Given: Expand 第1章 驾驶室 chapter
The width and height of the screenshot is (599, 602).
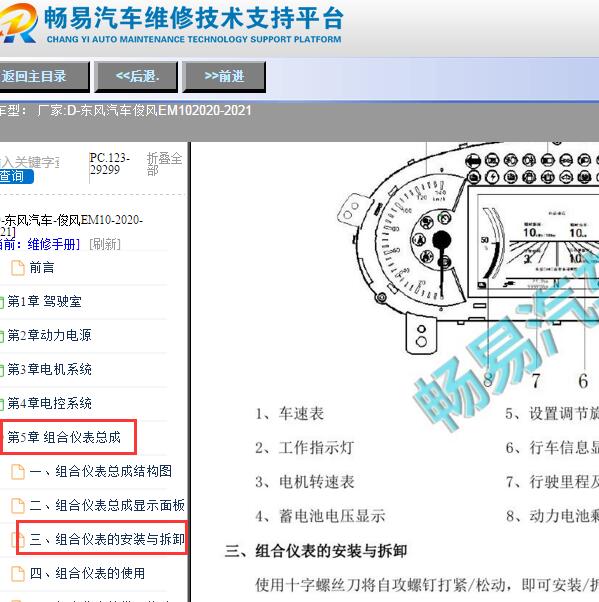Looking at the screenshot, I should (45, 301).
